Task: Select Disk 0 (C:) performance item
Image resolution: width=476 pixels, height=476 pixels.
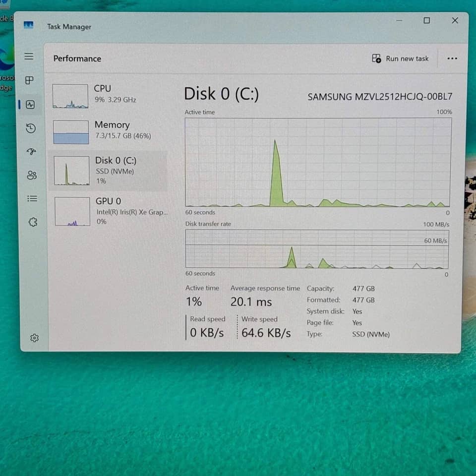Action: coord(108,171)
